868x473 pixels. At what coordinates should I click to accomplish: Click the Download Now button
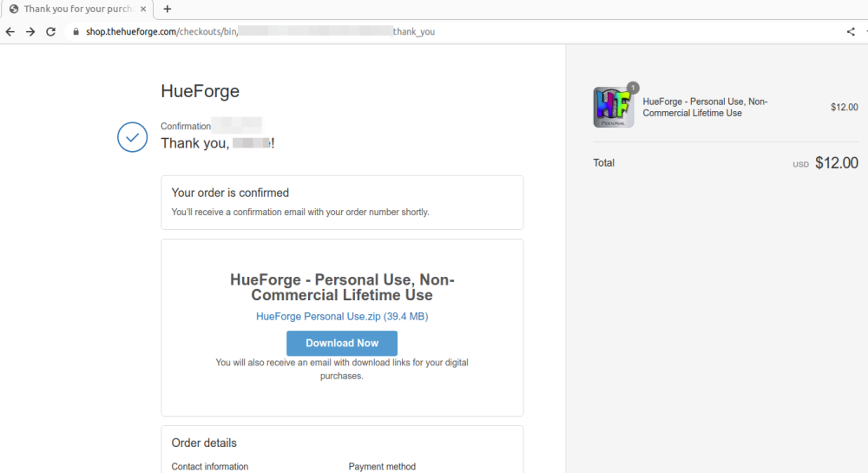(341, 343)
